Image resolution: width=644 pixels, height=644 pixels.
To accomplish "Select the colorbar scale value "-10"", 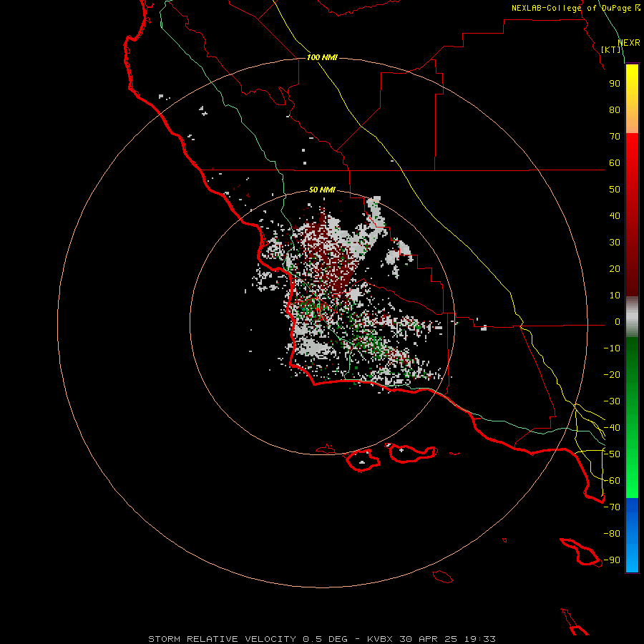I will [612, 348].
